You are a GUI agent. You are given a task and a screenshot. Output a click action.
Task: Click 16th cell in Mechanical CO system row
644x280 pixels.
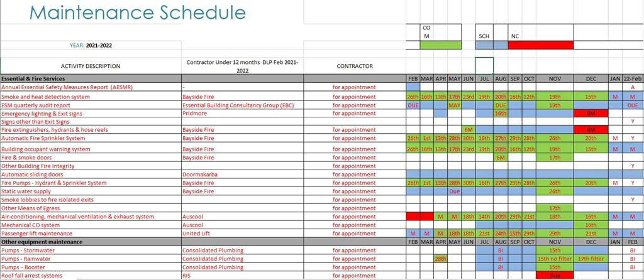tap(591, 225)
